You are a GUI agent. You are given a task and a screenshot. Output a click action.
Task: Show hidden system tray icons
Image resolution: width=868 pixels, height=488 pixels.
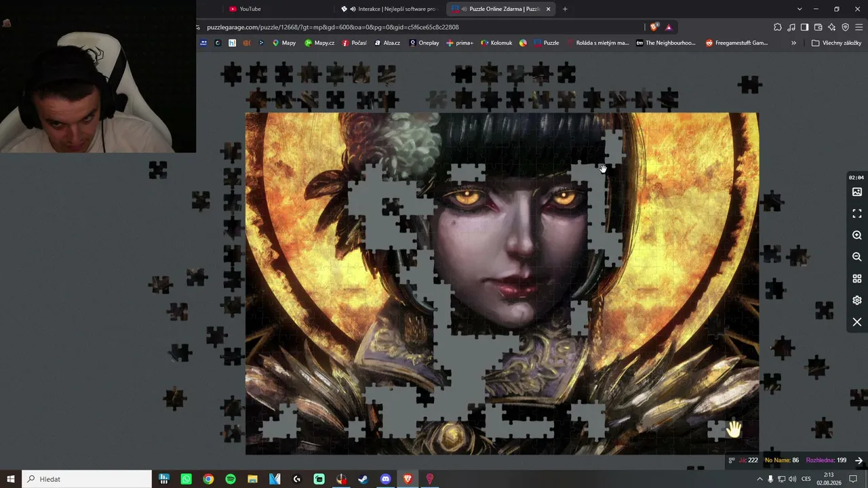pos(759,479)
